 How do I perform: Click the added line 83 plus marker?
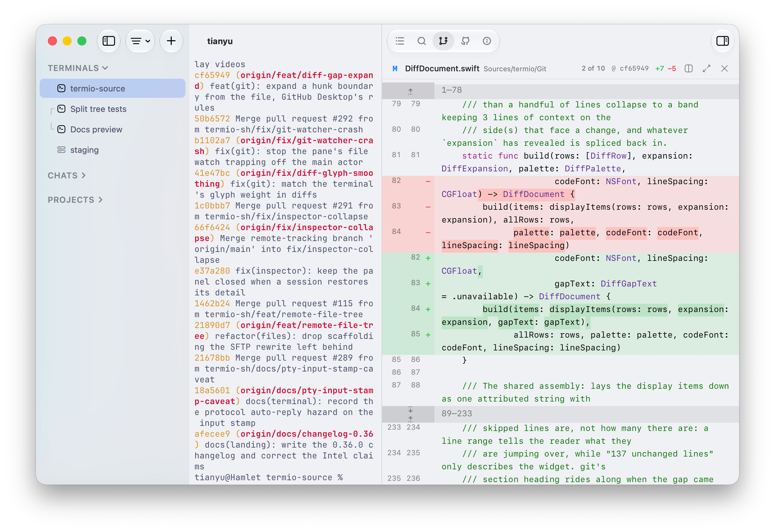[x=428, y=284]
